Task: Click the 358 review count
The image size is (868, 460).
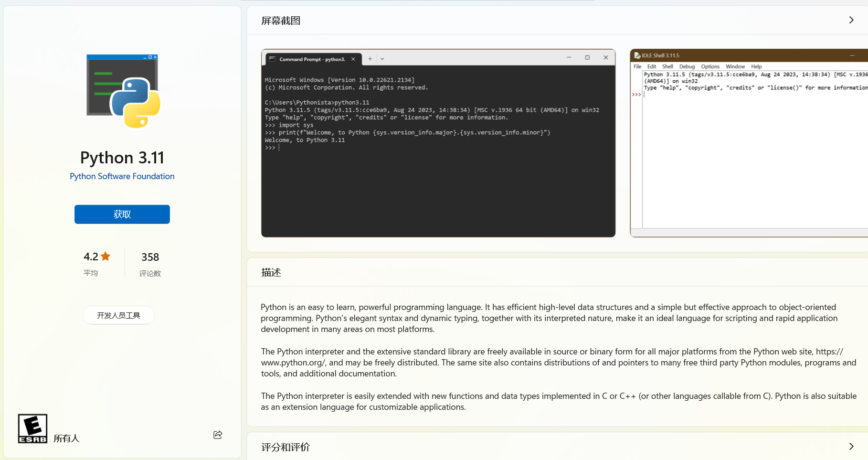Action: (x=150, y=257)
